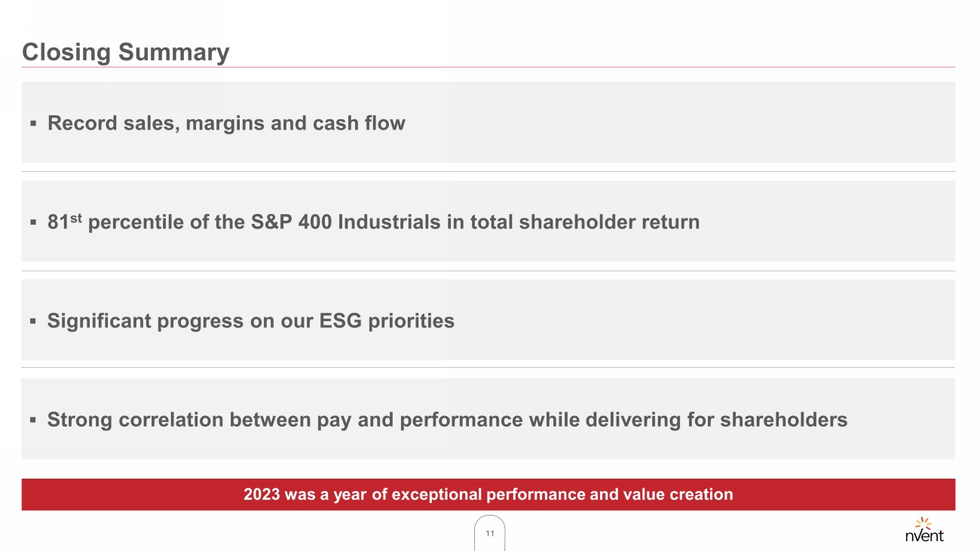980x551 pixels.
Task: Click the word "shareholders" in the last bullet
Action: tap(783, 420)
